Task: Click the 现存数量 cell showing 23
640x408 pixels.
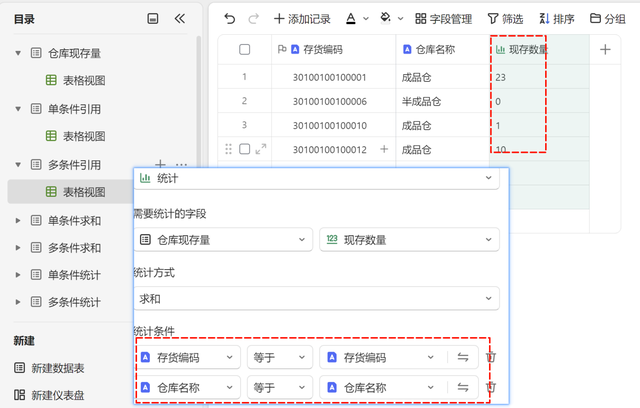Action: pyautogui.click(x=539, y=77)
